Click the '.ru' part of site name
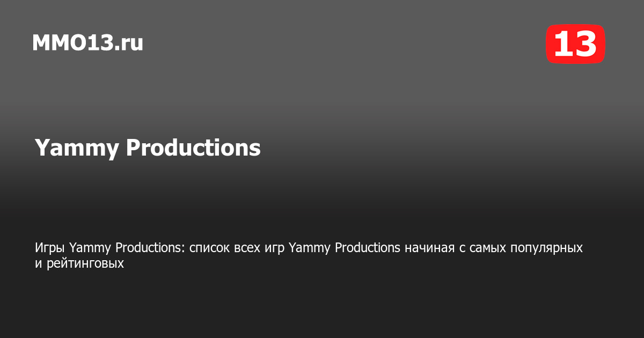 click(x=129, y=43)
